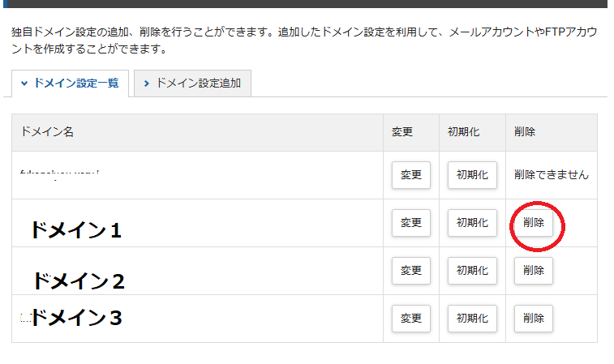Remove ドメイン２ with its 削除 button
This screenshot has height=364, width=614.
point(534,270)
